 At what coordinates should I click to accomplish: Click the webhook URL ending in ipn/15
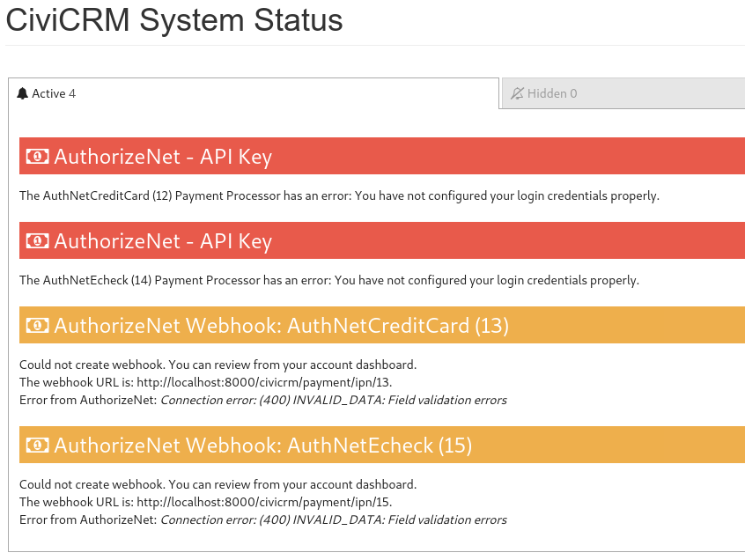263,502
